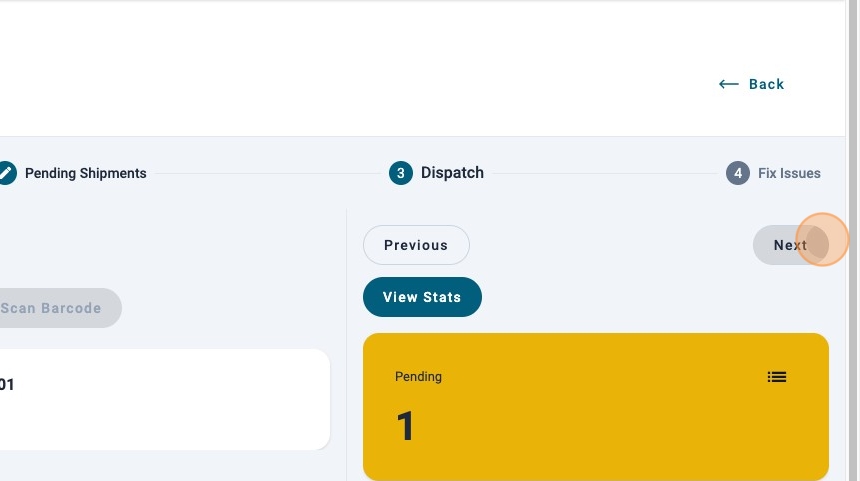Click the vertical scrollbar on the right edge
860x481 pixels.
coord(853,240)
